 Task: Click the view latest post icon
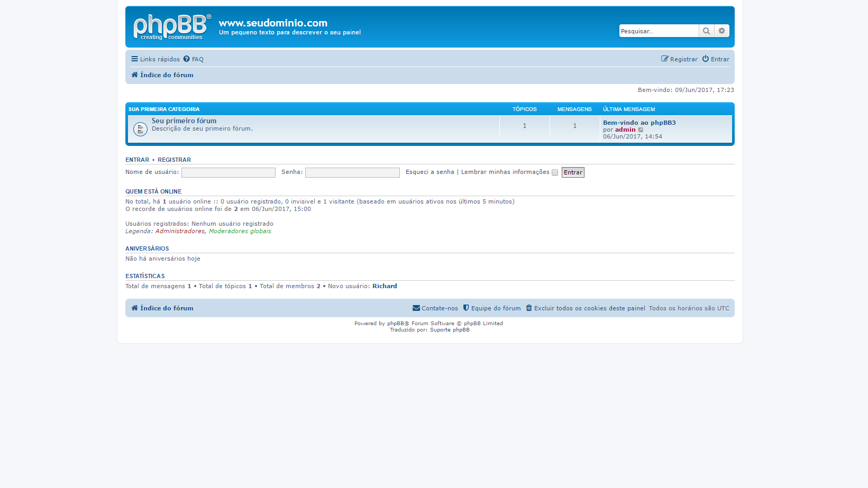coord(641,130)
